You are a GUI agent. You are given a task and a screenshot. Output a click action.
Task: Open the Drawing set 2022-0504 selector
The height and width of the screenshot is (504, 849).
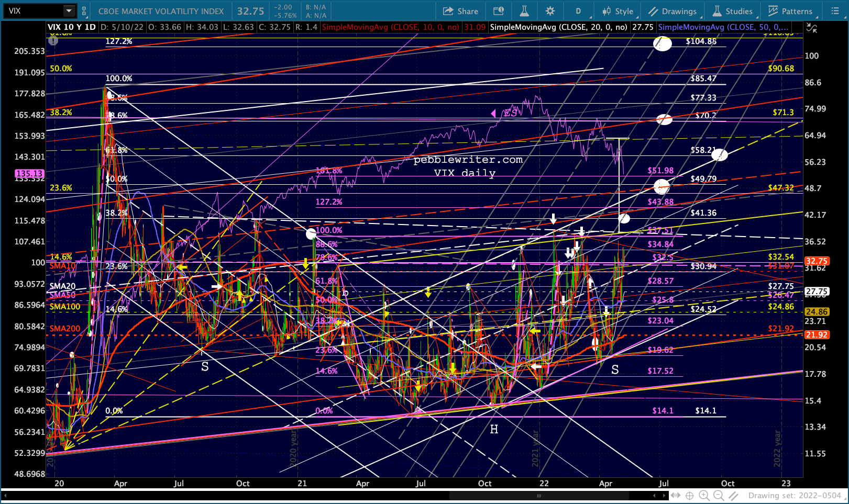click(795, 496)
